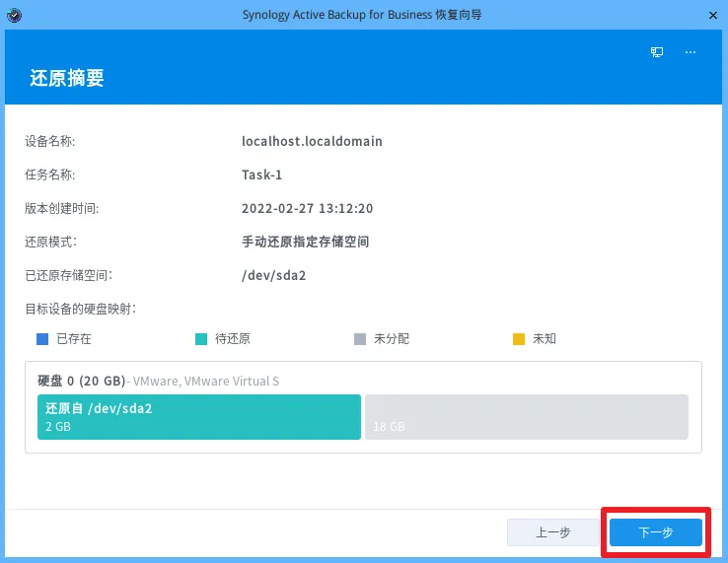
Task: Click the 任务名称 label
Action: [x=50, y=175]
